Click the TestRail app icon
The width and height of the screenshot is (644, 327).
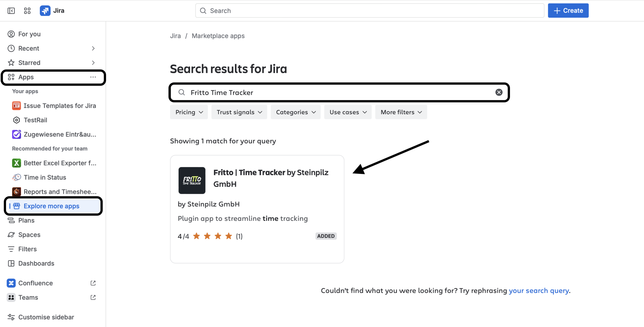[16, 120]
